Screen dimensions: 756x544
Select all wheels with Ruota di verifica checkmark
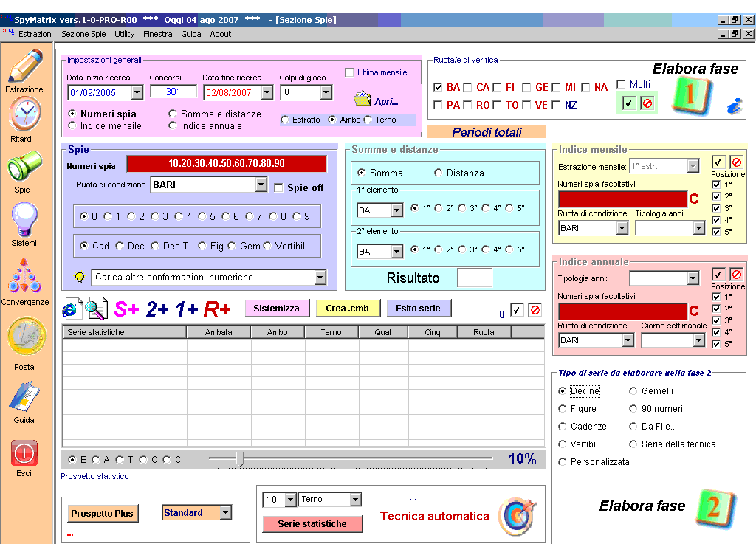[629, 103]
